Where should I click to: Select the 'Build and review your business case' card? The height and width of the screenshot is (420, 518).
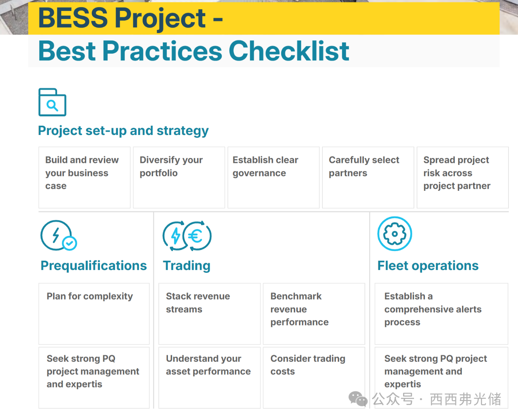click(84, 177)
